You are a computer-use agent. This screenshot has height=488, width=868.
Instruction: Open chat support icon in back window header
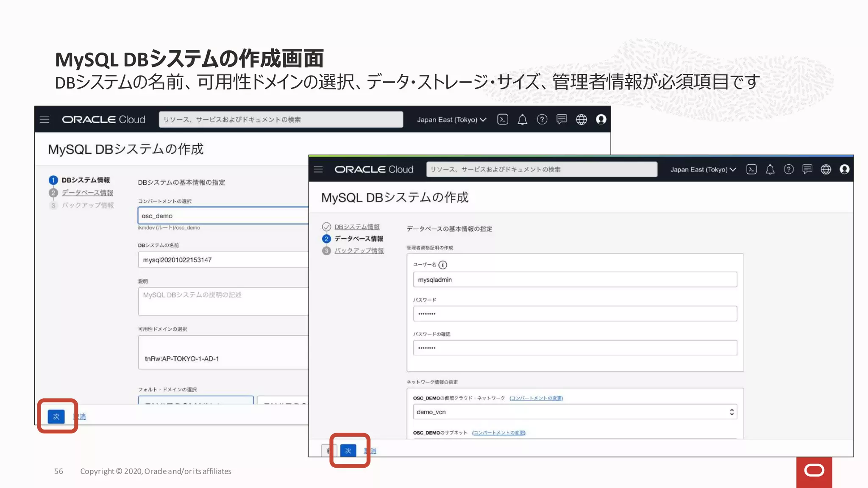coord(562,119)
